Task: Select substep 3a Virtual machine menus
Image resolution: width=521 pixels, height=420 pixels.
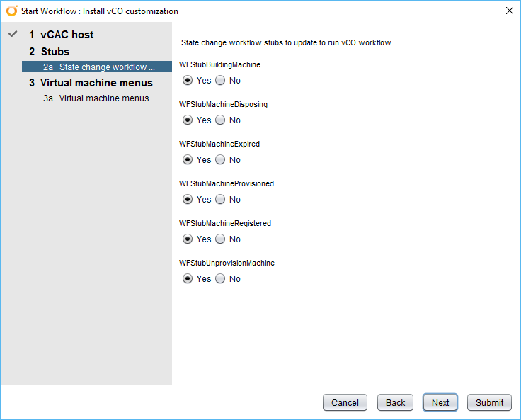Action: click(99, 98)
